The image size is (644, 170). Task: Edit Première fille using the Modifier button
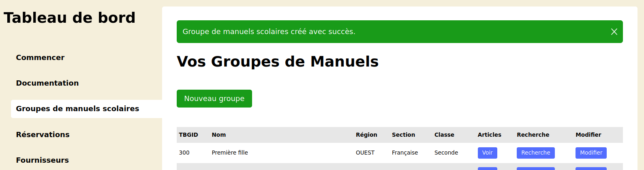[591, 153]
